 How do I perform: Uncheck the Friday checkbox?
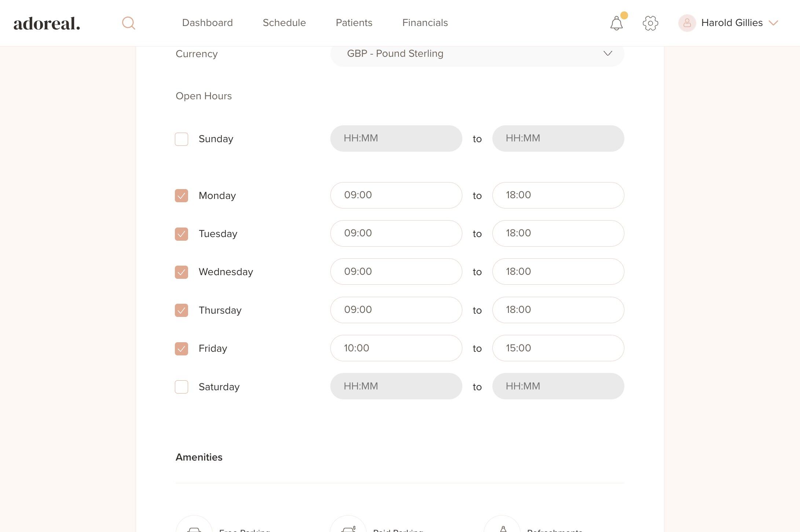[x=181, y=349]
